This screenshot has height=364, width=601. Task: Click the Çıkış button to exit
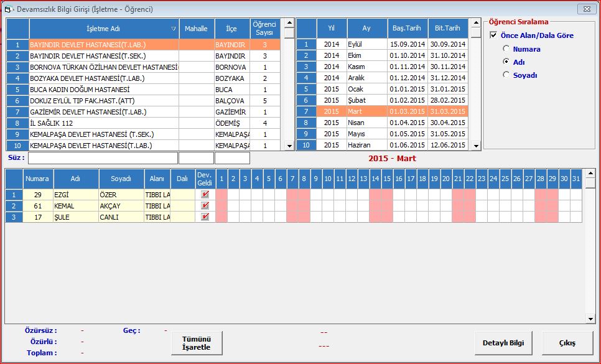click(567, 343)
